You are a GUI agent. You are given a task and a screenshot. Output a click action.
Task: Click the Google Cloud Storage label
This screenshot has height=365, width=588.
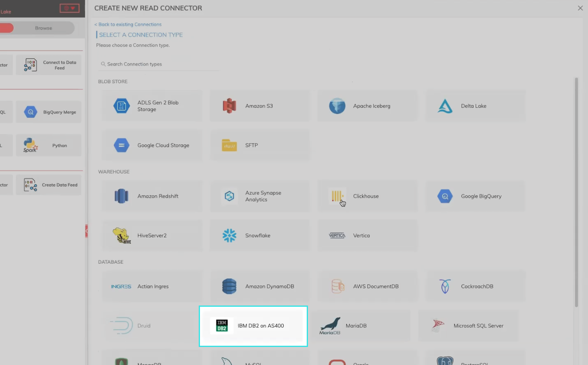(163, 145)
